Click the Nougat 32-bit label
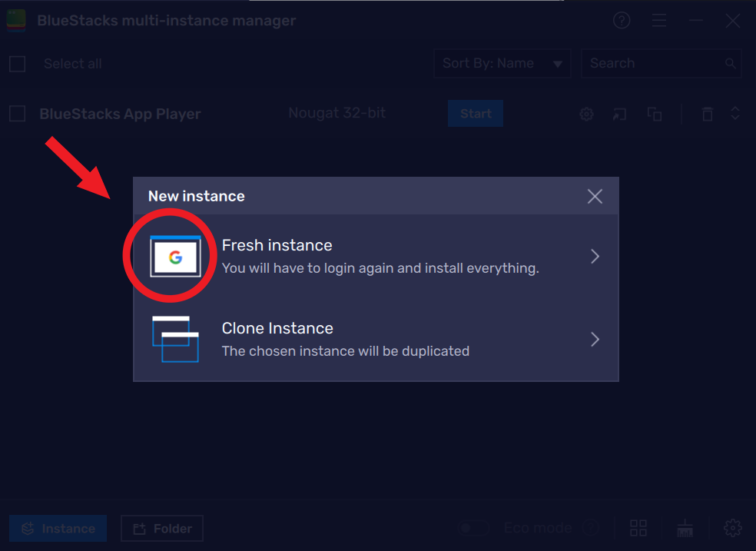The width and height of the screenshot is (756, 551). pyautogui.click(x=337, y=113)
